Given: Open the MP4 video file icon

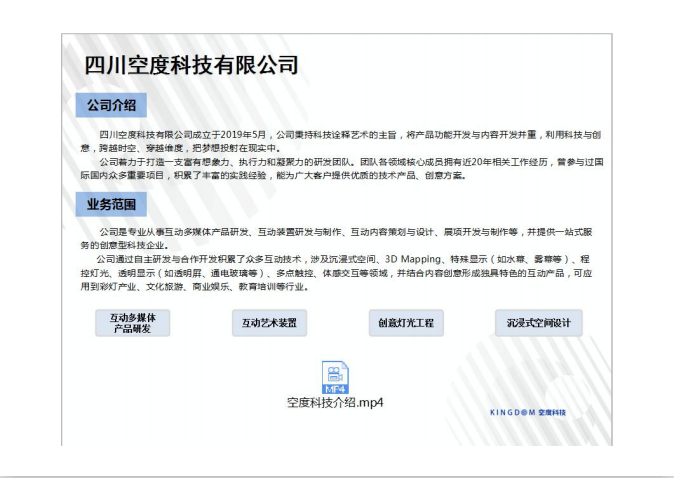Looking at the screenshot, I should pyautogui.click(x=335, y=377).
